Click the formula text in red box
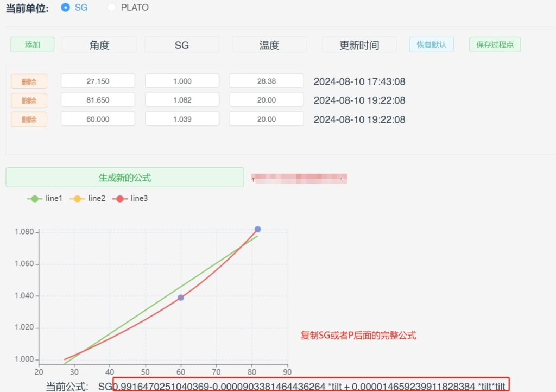This screenshot has height=392, width=556. (x=311, y=386)
